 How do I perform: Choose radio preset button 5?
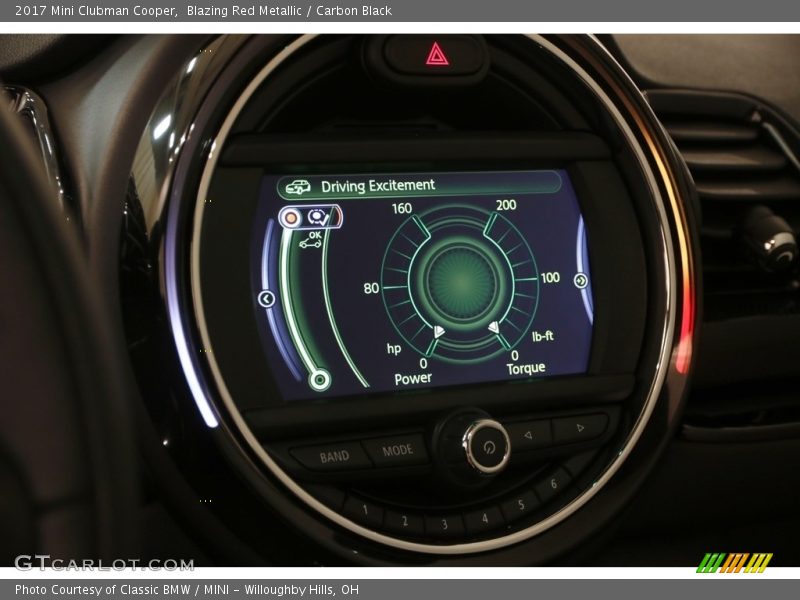(x=521, y=505)
